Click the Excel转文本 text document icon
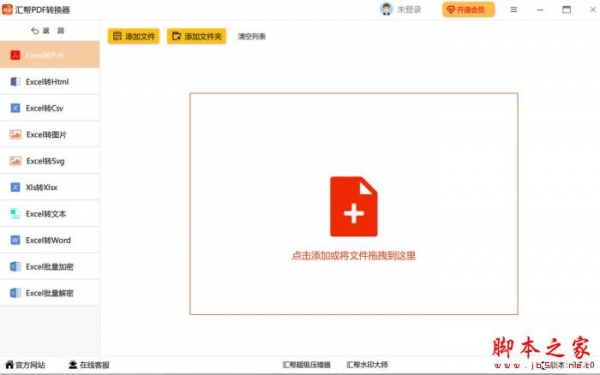The width and height of the screenshot is (600, 375). 15,214
